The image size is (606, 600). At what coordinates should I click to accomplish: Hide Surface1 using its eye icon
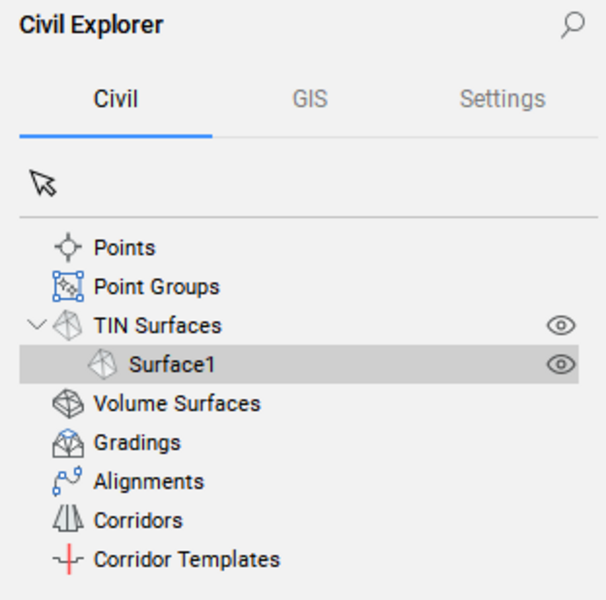point(561,364)
